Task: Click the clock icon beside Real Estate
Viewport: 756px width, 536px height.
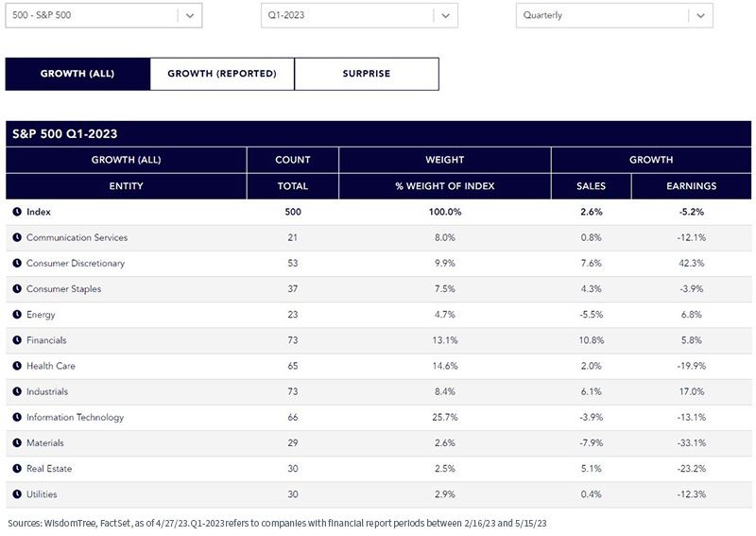Action: coord(17,469)
